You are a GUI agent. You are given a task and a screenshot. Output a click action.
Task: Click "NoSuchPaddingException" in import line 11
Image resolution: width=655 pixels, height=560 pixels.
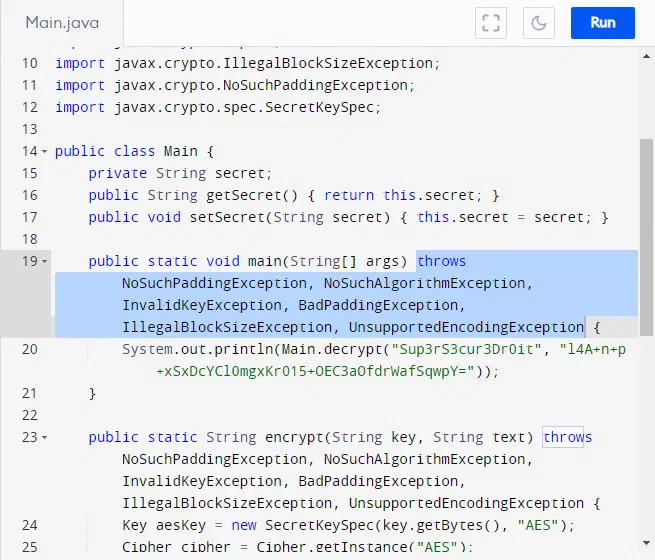coord(315,86)
